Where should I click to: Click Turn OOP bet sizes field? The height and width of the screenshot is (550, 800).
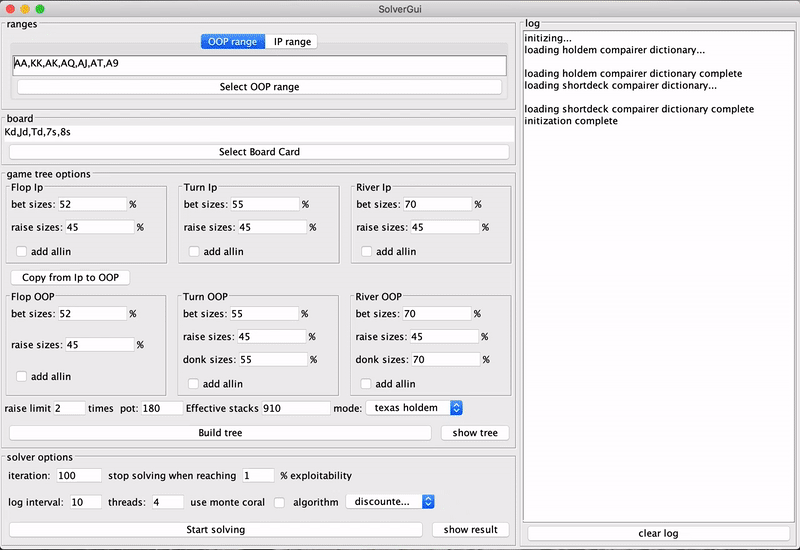tap(264, 314)
